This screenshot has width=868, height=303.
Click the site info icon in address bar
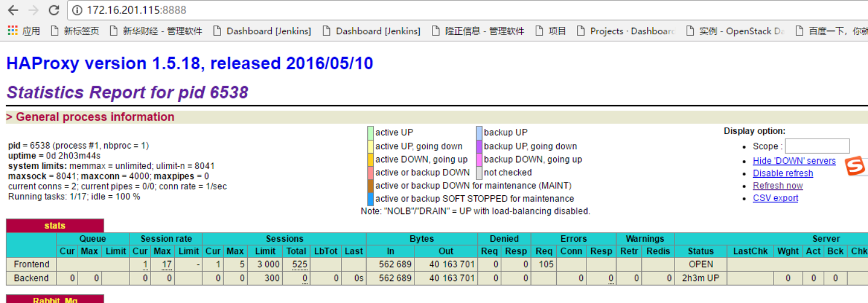[78, 10]
